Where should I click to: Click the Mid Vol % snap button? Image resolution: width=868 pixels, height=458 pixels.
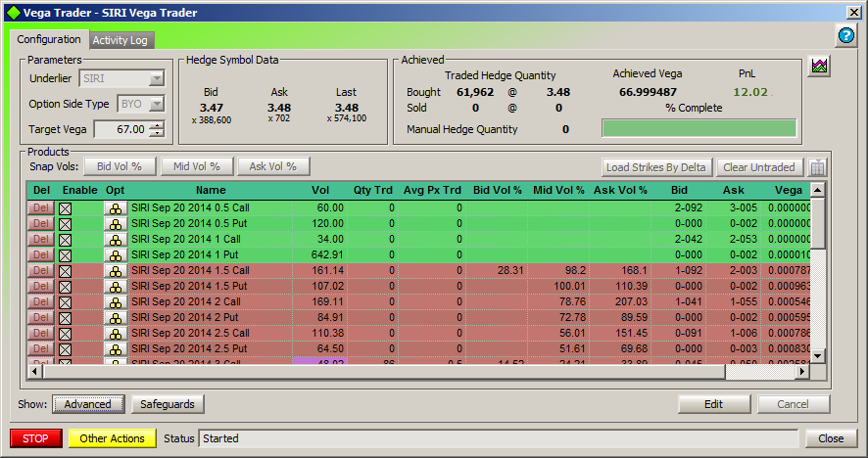197,166
